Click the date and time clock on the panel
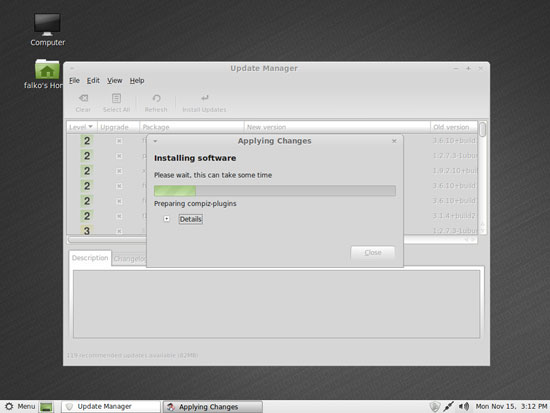Image resolution: width=550 pixels, height=413 pixels. (511, 406)
